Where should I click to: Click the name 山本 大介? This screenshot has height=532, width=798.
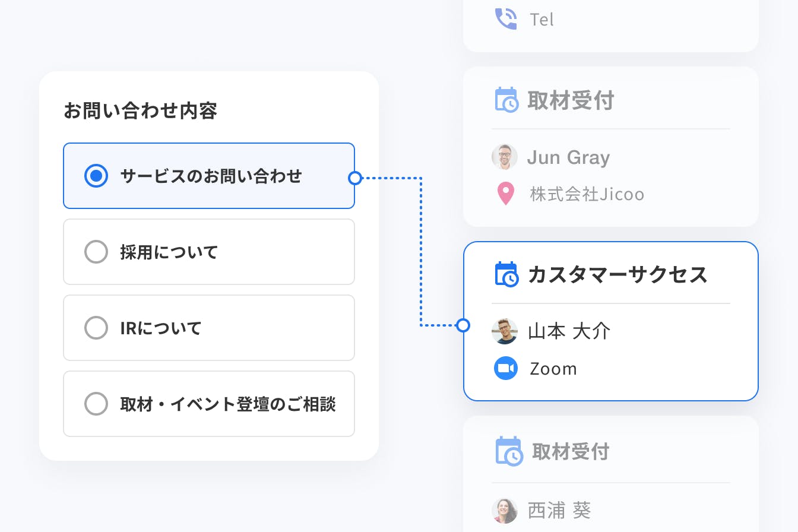pyautogui.click(x=569, y=331)
